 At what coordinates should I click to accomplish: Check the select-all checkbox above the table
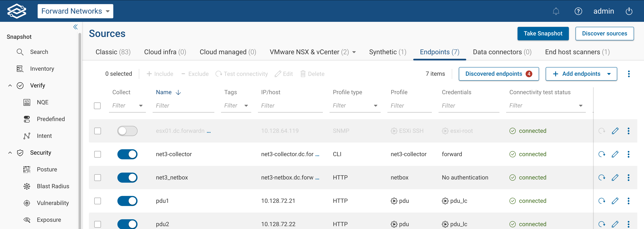pyautogui.click(x=97, y=106)
